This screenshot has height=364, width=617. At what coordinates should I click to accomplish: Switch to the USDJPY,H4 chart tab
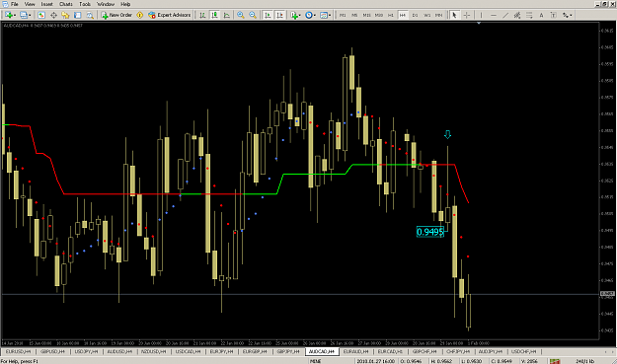(x=86, y=351)
